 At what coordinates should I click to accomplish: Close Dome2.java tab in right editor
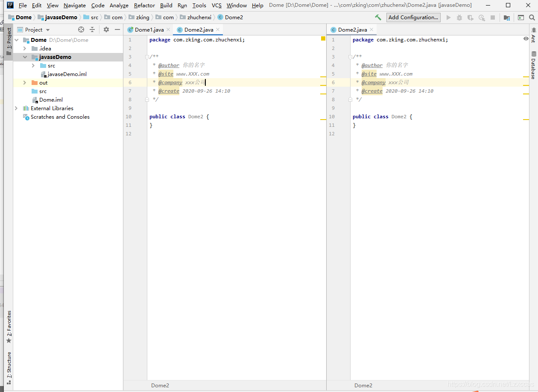click(x=371, y=29)
